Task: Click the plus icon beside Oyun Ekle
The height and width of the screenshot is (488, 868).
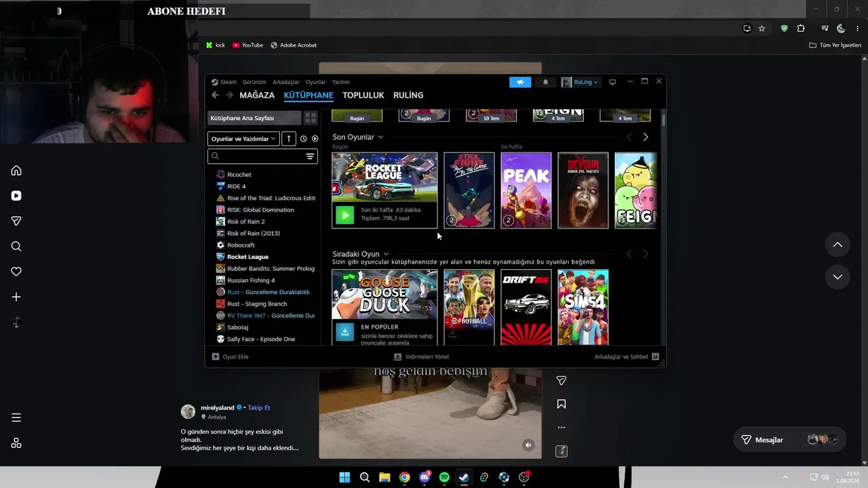Action: [x=216, y=357]
